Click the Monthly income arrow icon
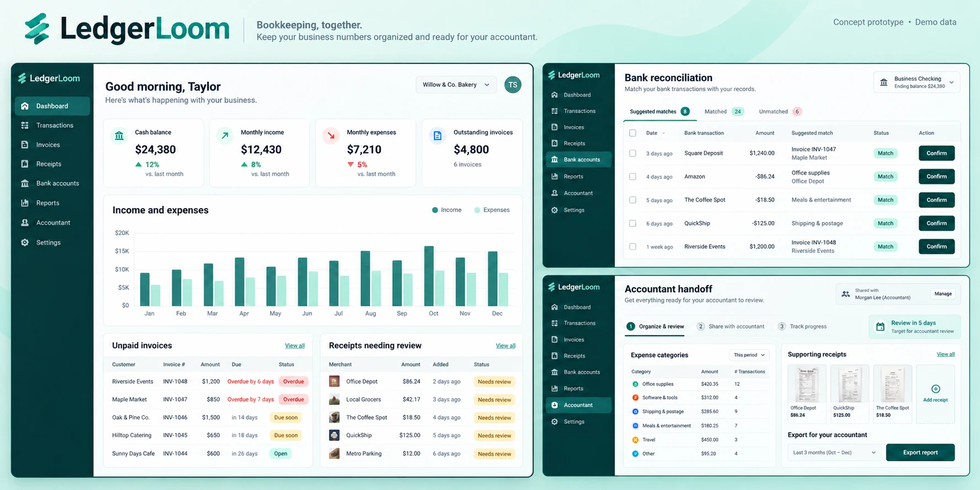 coord(225,135)
